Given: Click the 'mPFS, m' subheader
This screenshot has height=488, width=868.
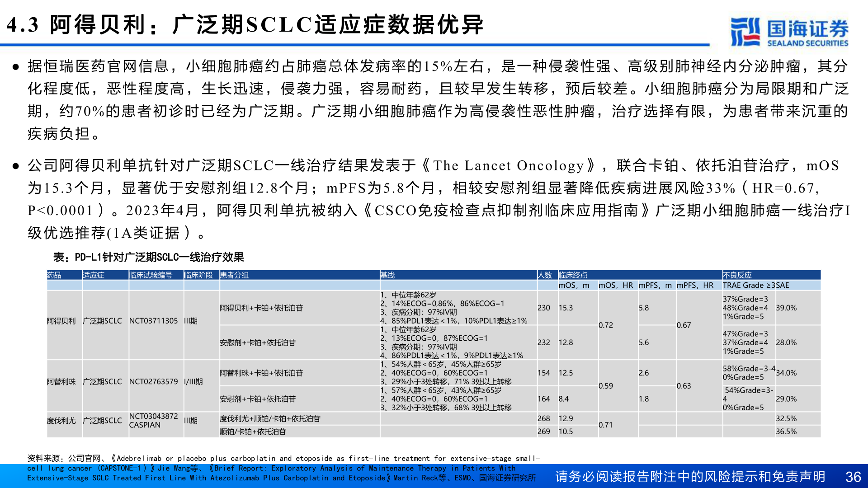Looking at the screenshot, I should click(656, 285).
